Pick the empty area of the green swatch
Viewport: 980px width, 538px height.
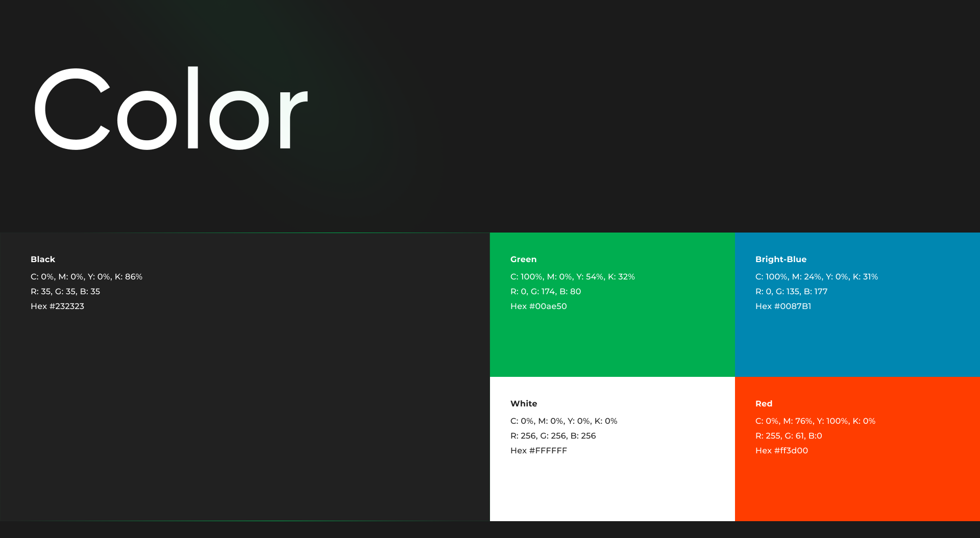(x=612, y=344)
